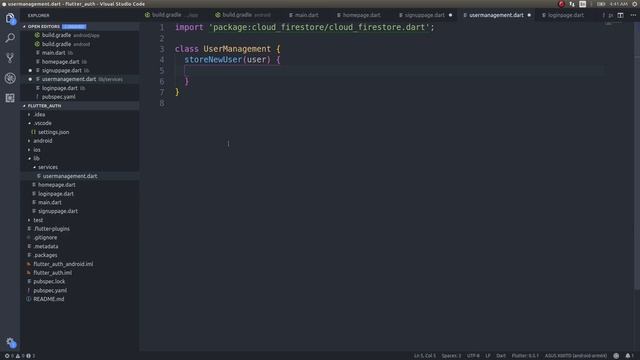This screenshot has width=640, height=360.
Task: Switch to the build.gradle android tab
Action: (243, 15)
